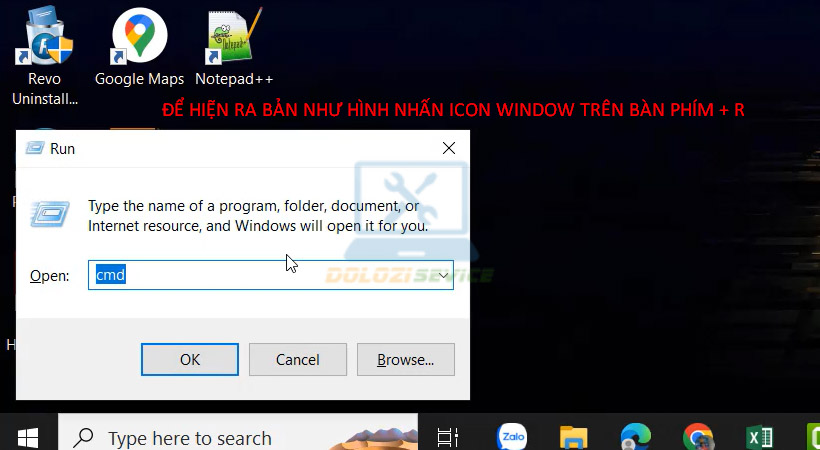Click the Open text field containing cmd
This screenshot has width=820, height=450.
(x=270, y=275)
